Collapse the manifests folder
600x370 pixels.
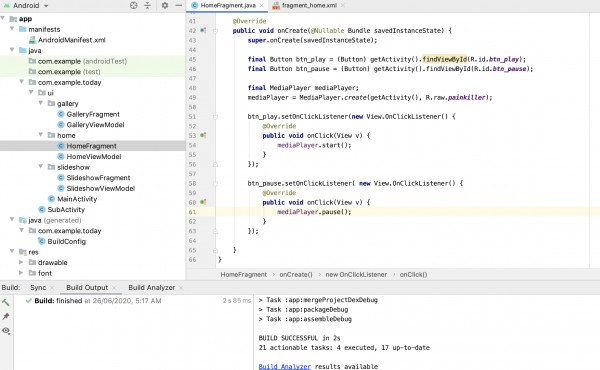click(x=12, y=29)
